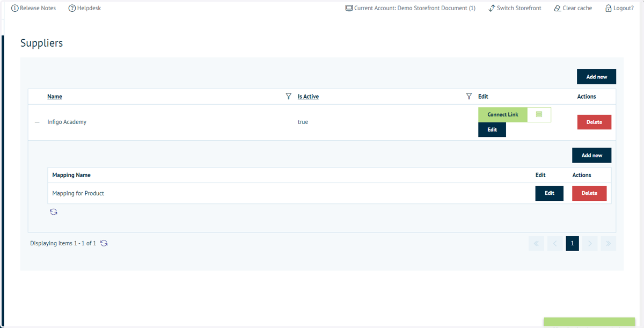Delete the Mapping for Product entry
The image size is (644, 328).
pos(589,193)
